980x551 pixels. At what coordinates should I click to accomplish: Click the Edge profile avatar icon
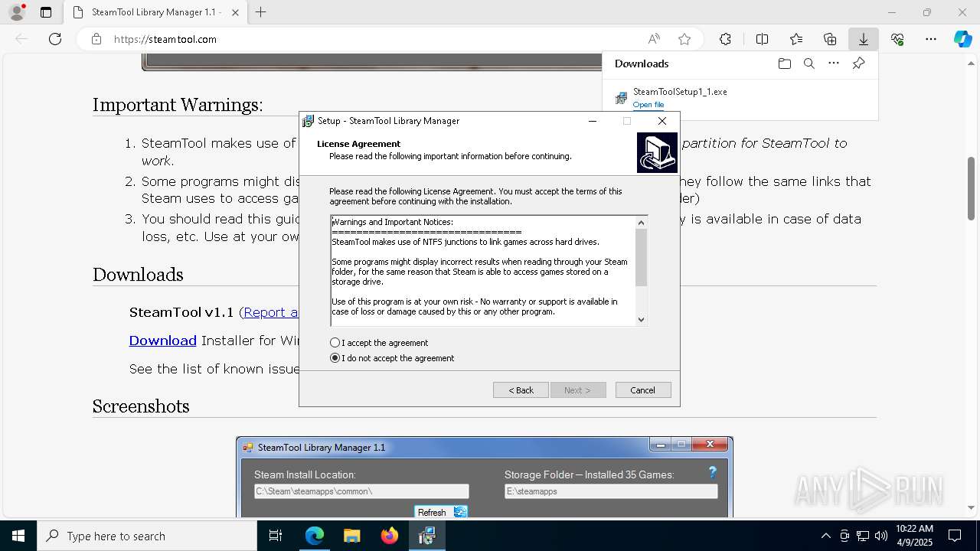click(16, 12)
